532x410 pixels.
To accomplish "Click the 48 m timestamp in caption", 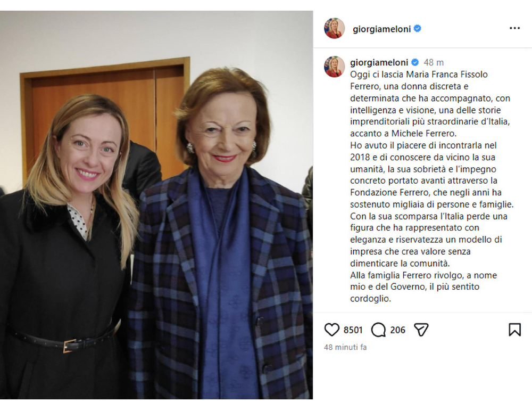I will coord(434,62).
